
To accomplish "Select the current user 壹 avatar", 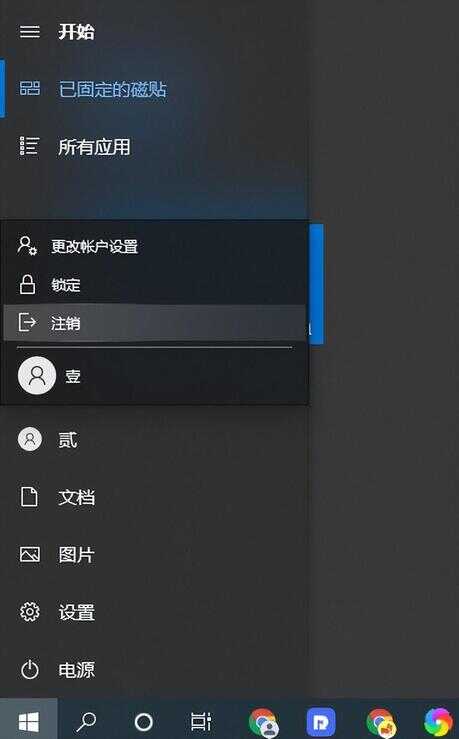I will [x=37, y=376].
